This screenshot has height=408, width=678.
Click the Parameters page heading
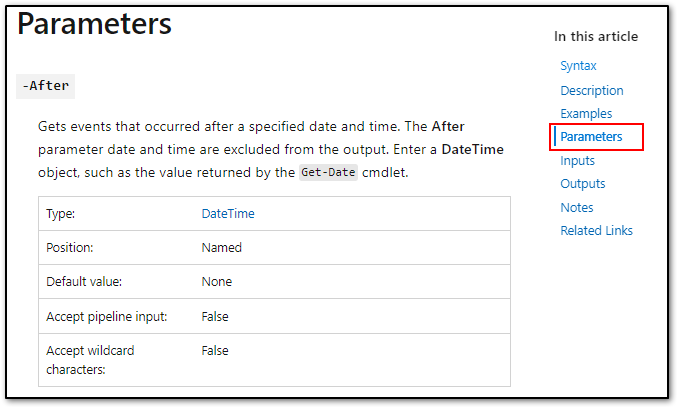(94, 24)
